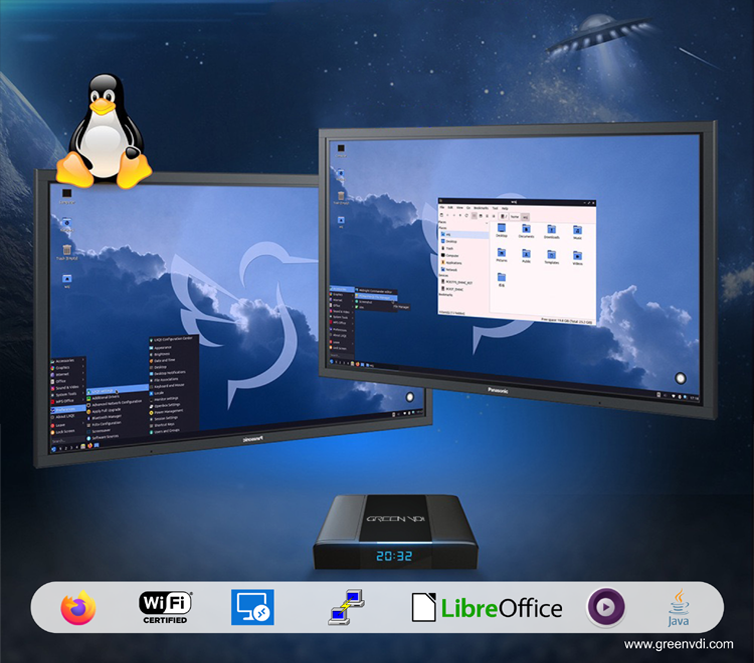Click the Firefox icon in the bottom bar

click(78, 607)
